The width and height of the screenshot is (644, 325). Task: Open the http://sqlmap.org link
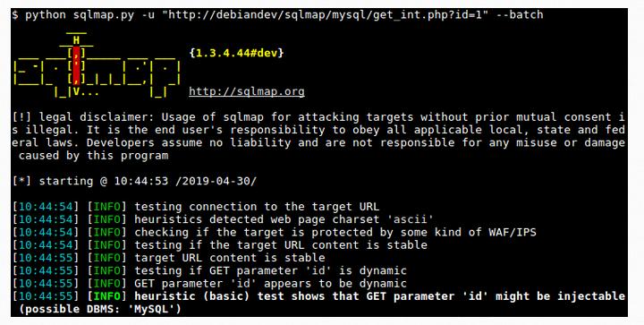click(247, 91)
